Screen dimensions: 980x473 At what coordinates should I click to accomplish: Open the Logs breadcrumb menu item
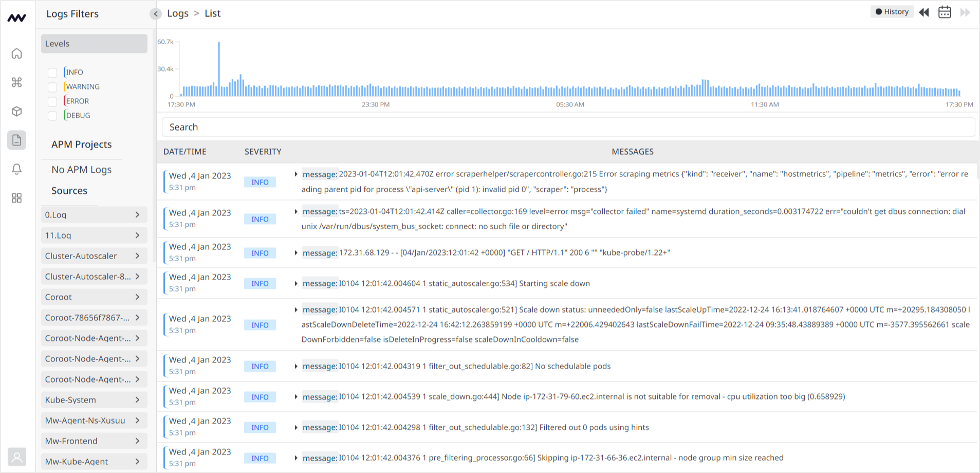coord(178,13)
